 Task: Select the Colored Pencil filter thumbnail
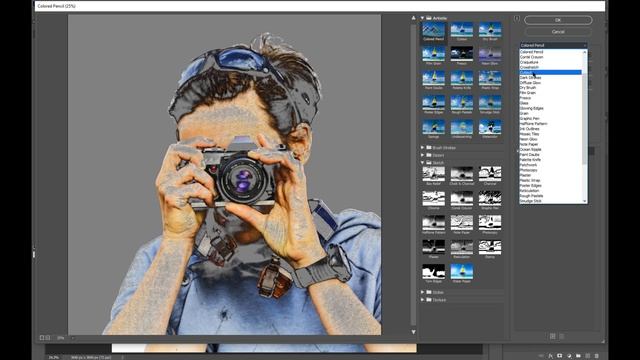tap(433, 31)
